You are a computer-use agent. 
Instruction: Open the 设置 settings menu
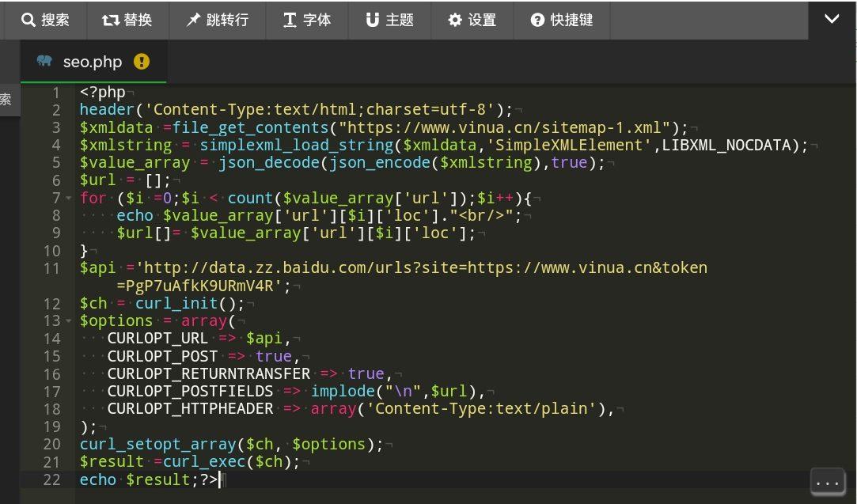tap(472, 21)
